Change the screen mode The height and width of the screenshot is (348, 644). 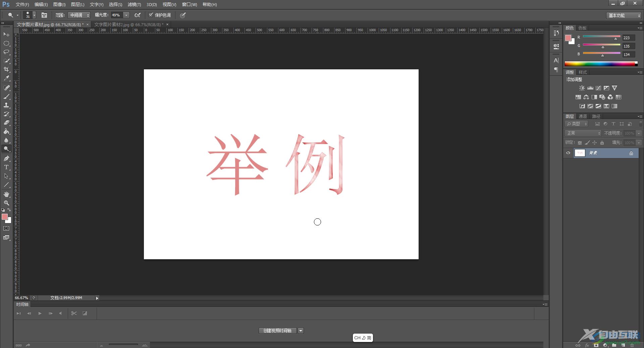[x=6, y=237]
